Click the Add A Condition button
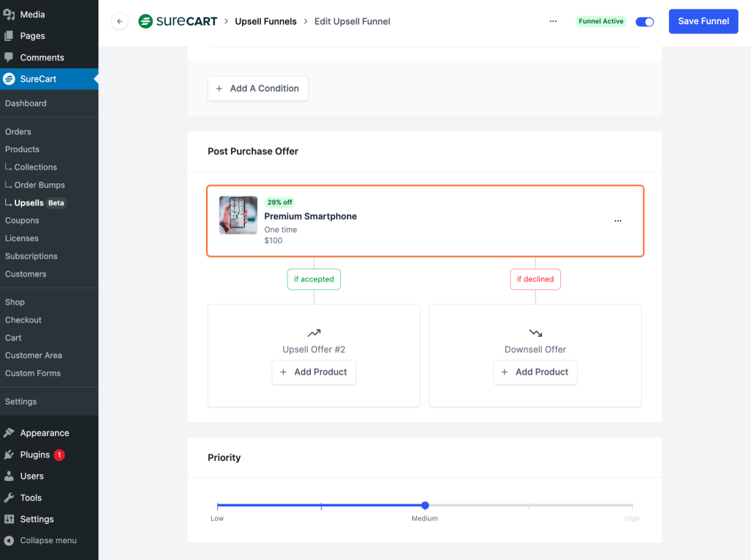The width and height of the screenshot is (751, 560). click(257, 89)
